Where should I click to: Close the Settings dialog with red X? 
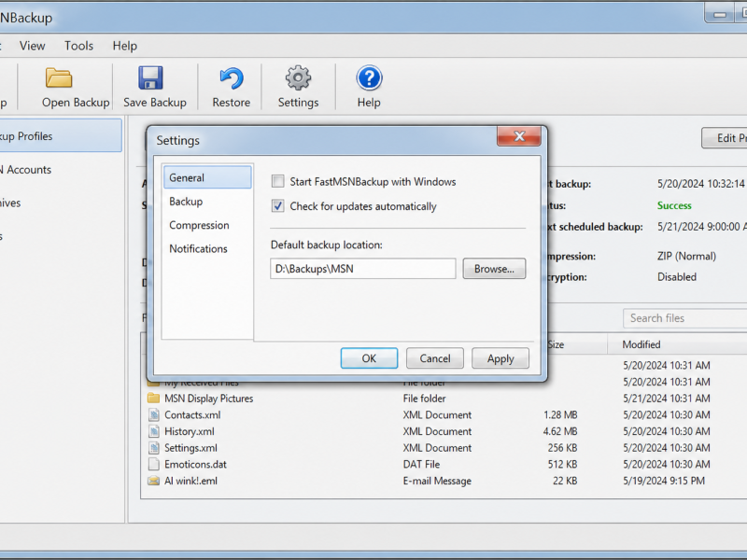coord(519,136)
